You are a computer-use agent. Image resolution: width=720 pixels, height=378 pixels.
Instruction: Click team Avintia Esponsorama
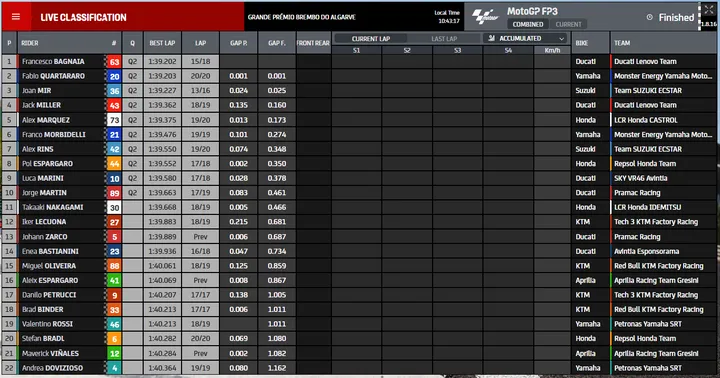point(647,252)
